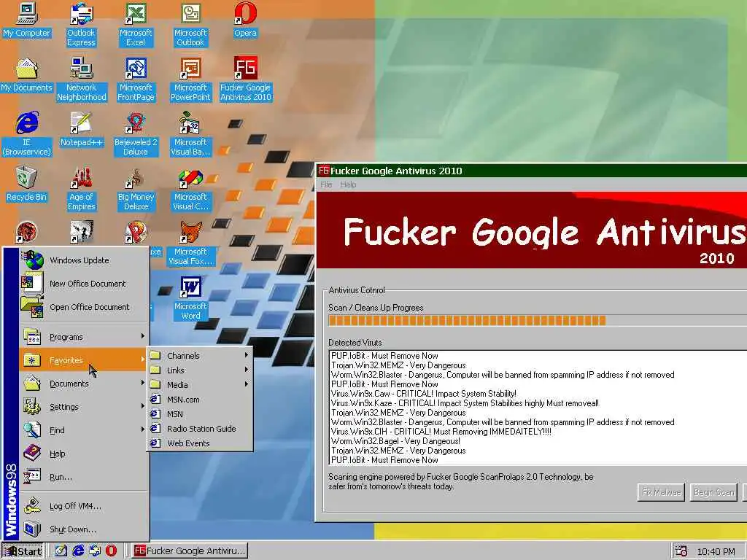
Task: Choose New Office Document in the Start menu
Action: pyautogui.click(x=84, y=284)
